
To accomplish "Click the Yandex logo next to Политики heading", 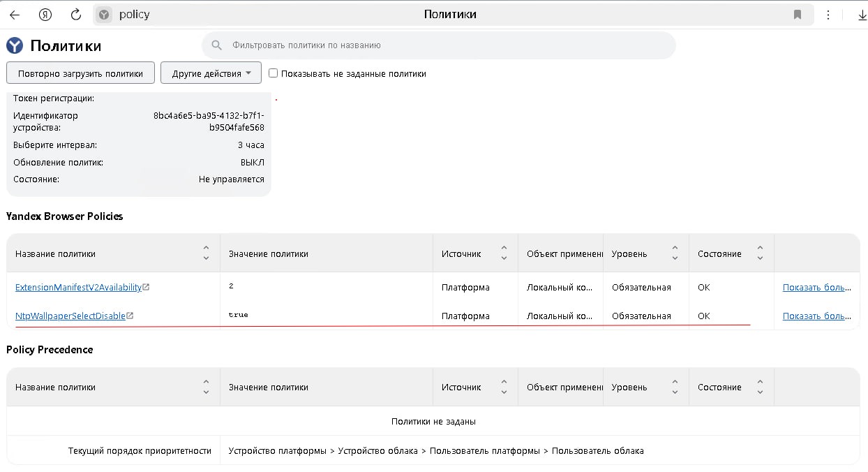I will (x=15, y=45).
